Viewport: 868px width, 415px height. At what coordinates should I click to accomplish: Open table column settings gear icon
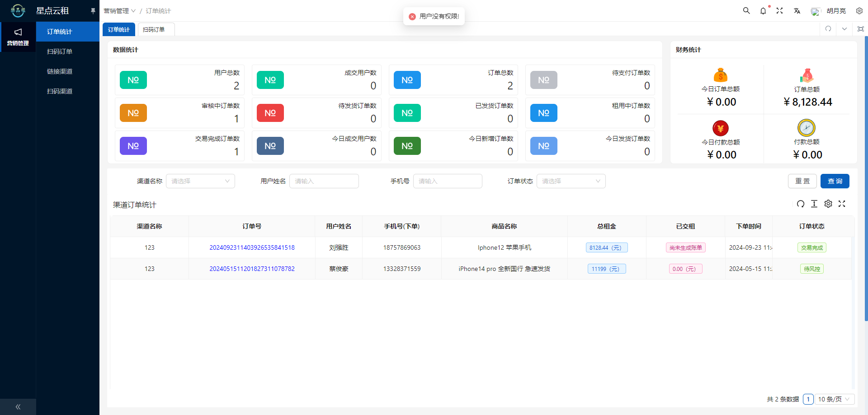coord(828,204)
